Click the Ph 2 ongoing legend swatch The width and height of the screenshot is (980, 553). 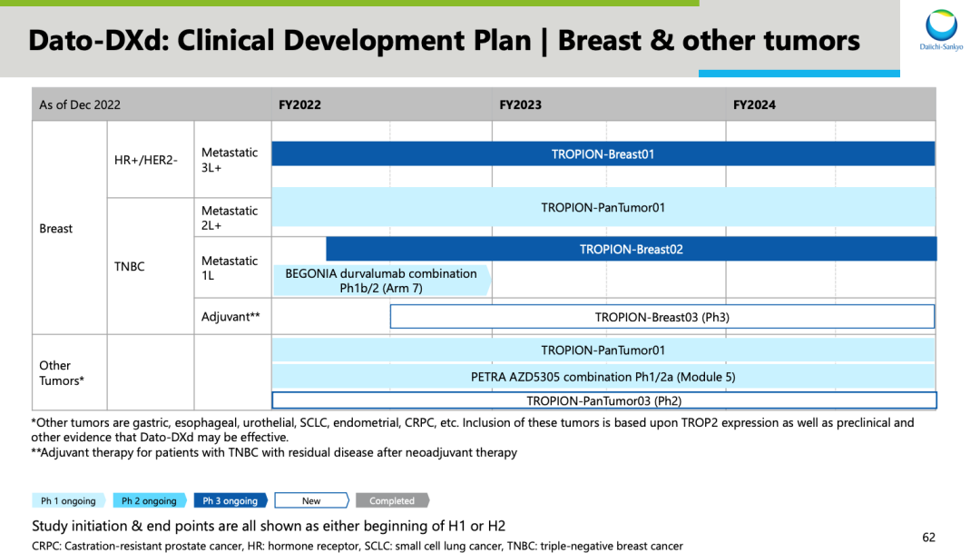(x=150, y=500)
